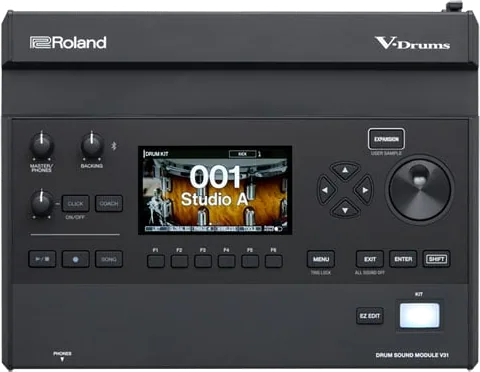
Task: Click the large value dial
Action: point(420,190)
